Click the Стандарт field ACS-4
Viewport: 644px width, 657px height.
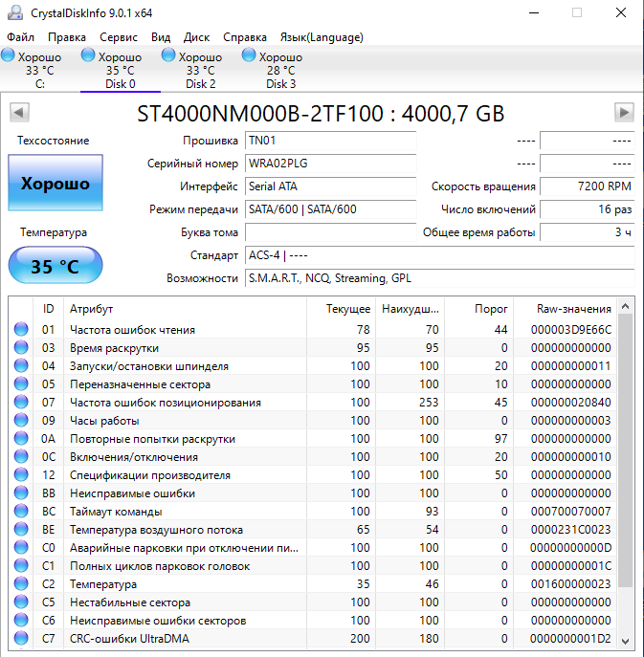coord(440,255)
